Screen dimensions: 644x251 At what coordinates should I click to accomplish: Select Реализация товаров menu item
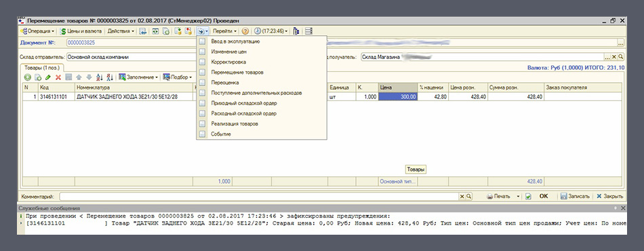click(x=262, y=123)
